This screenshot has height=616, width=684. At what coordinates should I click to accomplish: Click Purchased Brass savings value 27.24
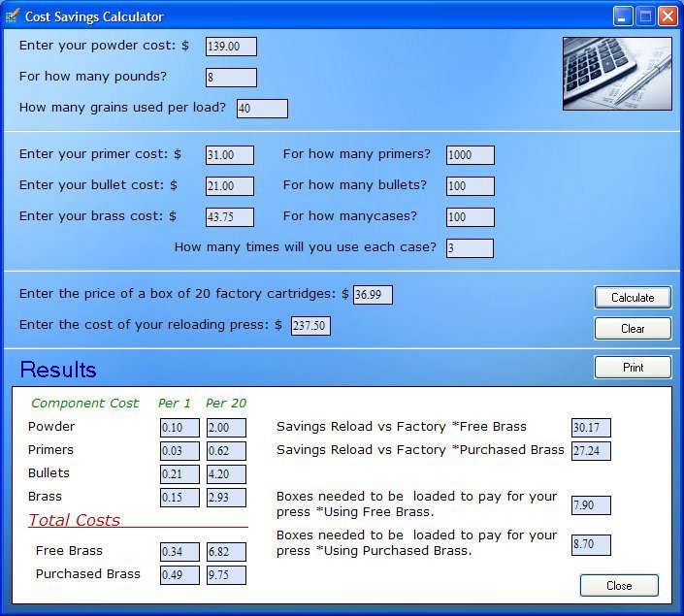pyautogui.click(x=591, y=451)
